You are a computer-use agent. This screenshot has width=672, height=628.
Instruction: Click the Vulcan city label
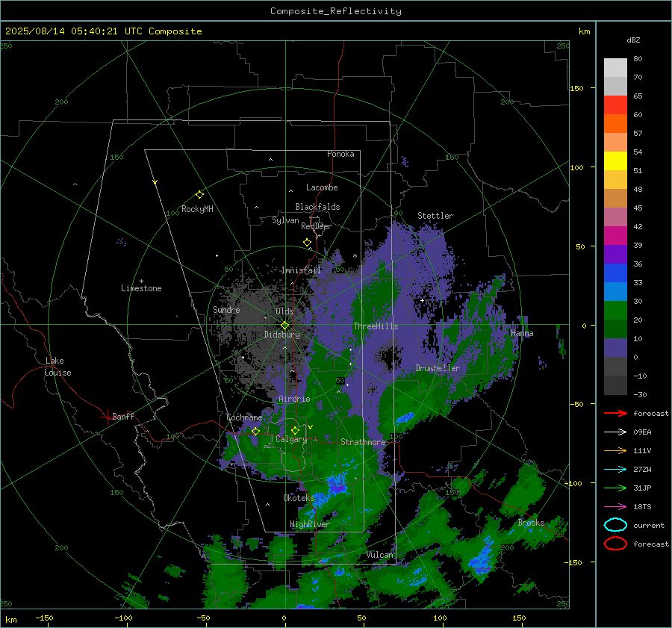380,555
